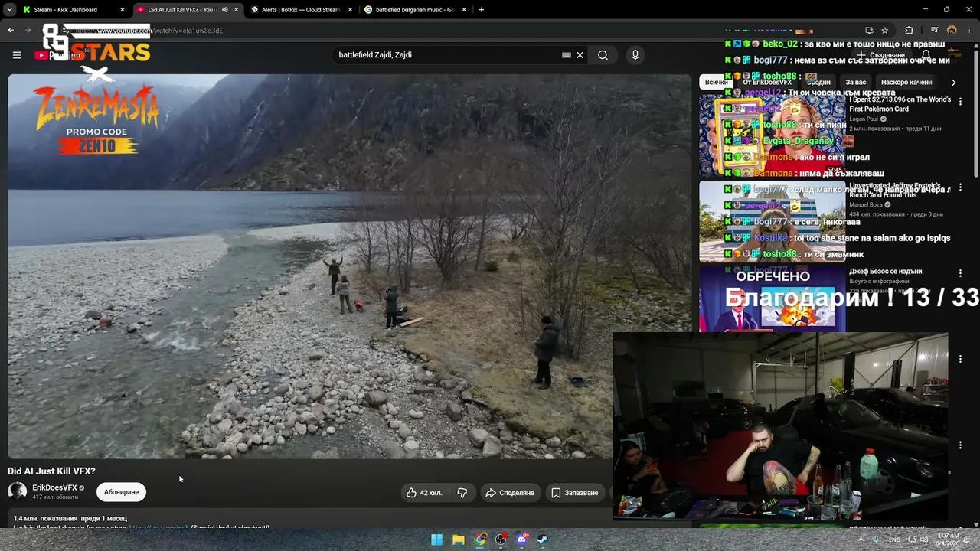Show hidden system tray icons

(861, 540)
